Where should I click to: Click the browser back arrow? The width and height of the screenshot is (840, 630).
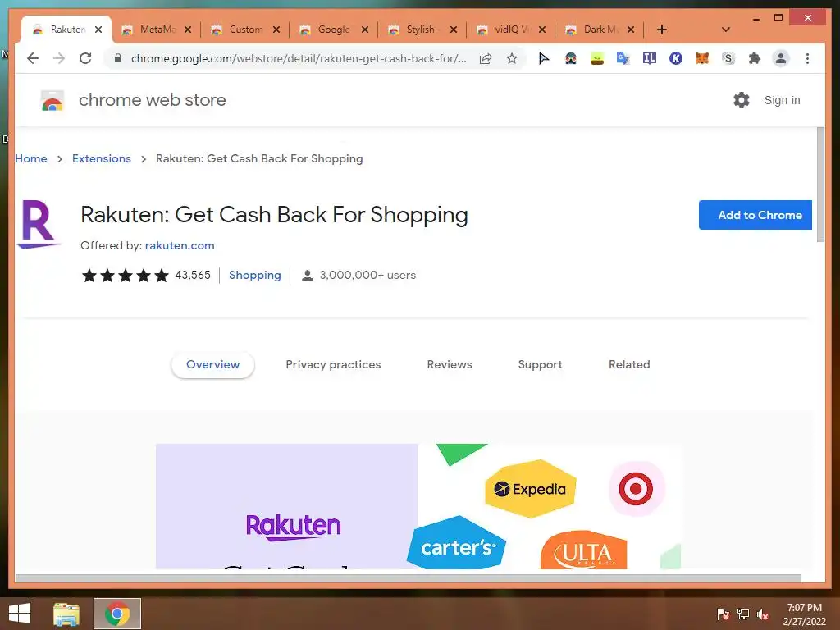coord(33,58)
